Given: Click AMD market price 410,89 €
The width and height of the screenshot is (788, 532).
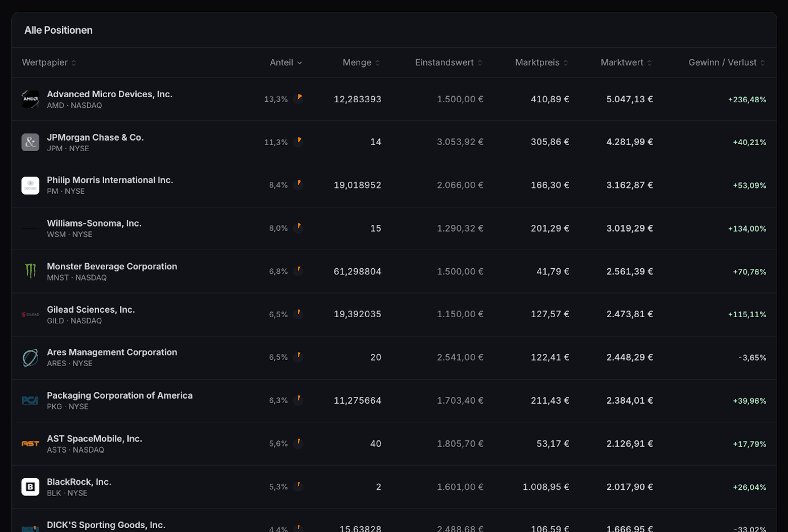Looking at the screenshot, I should [x=550, y=99].
